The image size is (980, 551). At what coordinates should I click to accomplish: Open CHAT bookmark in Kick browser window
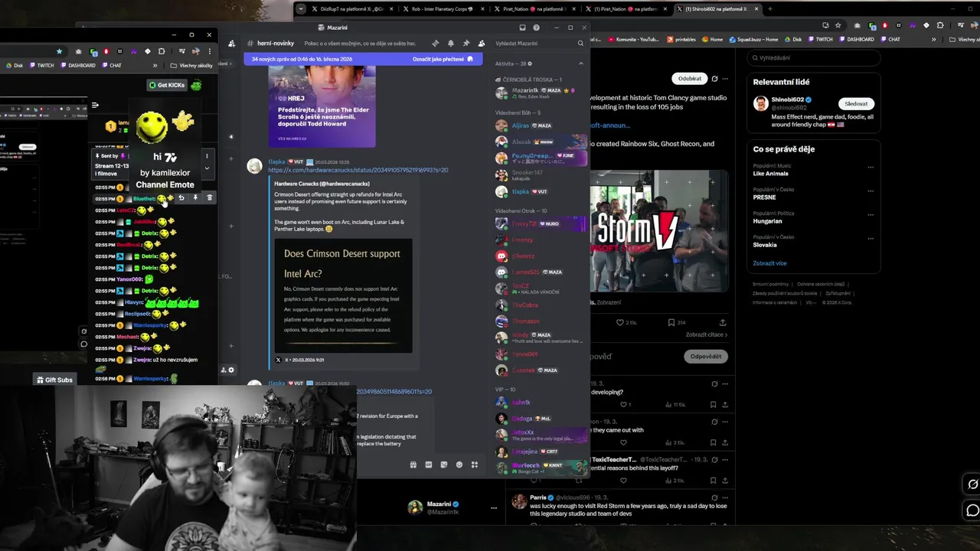[x=112, y=66]
